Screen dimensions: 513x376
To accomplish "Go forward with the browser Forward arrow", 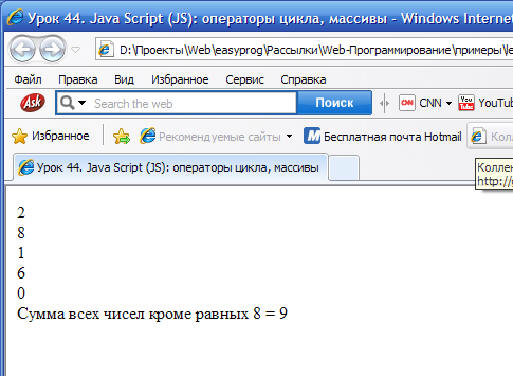I will (x=52, y=50).
